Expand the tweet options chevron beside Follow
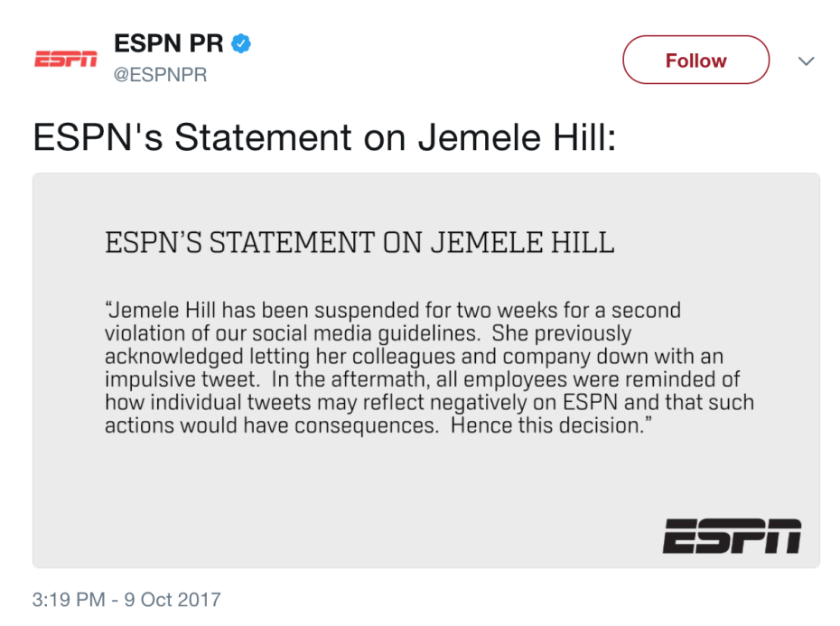Image resolution: width=840 pixels, height=626 pixels. tap(806, 61)
